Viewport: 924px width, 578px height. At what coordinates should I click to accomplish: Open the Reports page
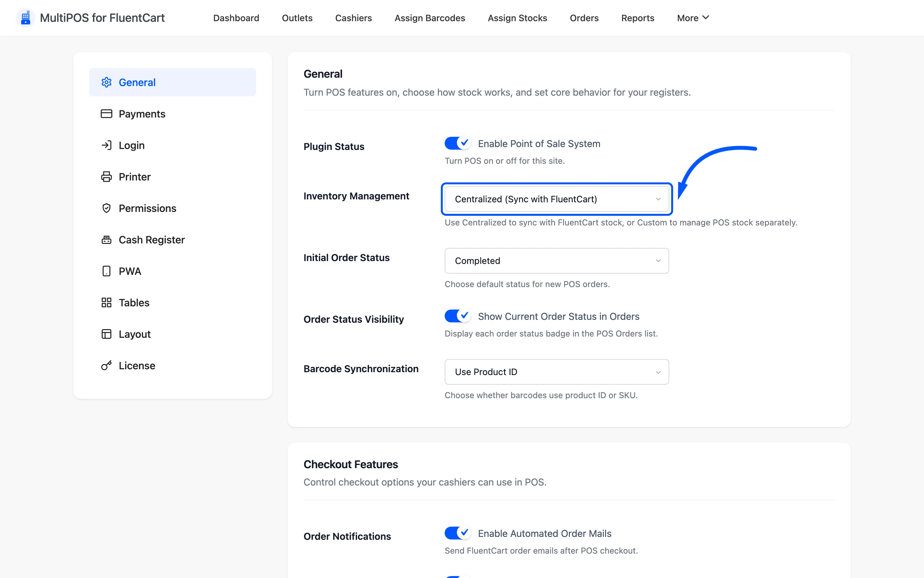tap(637, 18)
